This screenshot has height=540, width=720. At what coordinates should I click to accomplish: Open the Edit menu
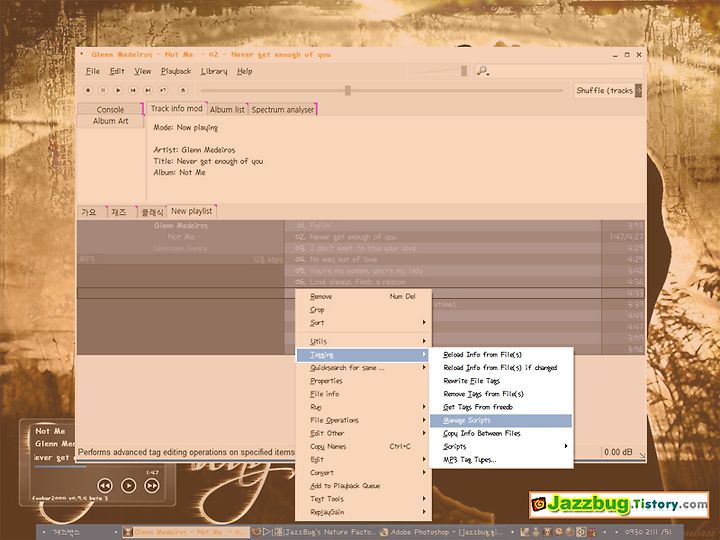click(x=117, y=71)
